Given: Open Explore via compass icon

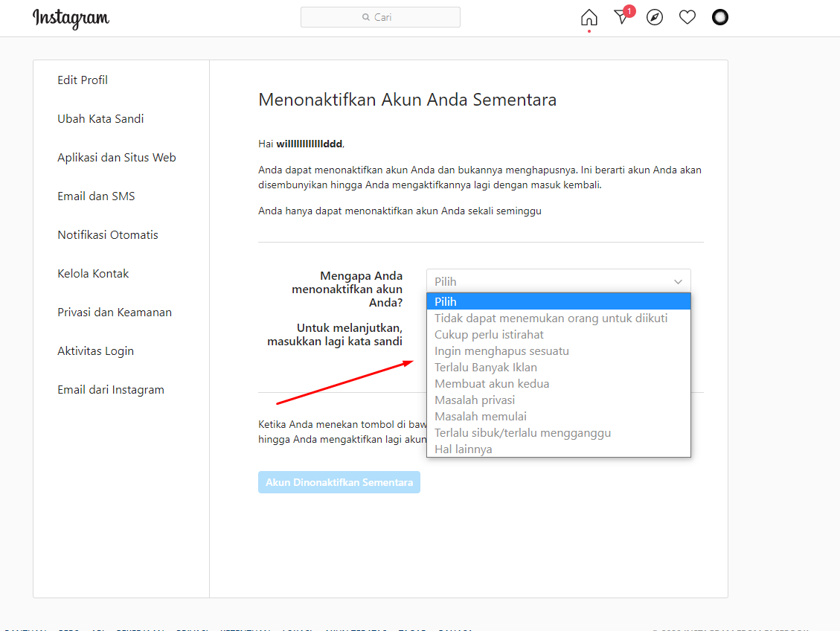Looking at the screenshot, I should pos(654,16).
